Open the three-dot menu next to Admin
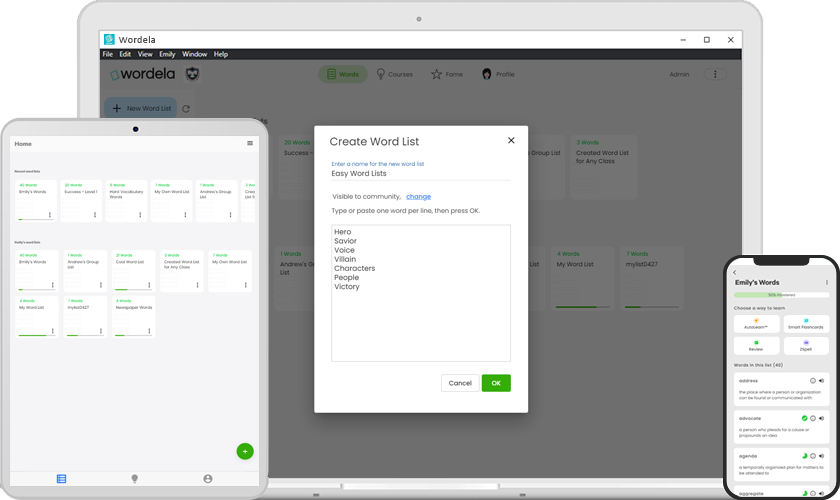Image resolution: width=840 pixels, height=500 pixels. [715, 74]
